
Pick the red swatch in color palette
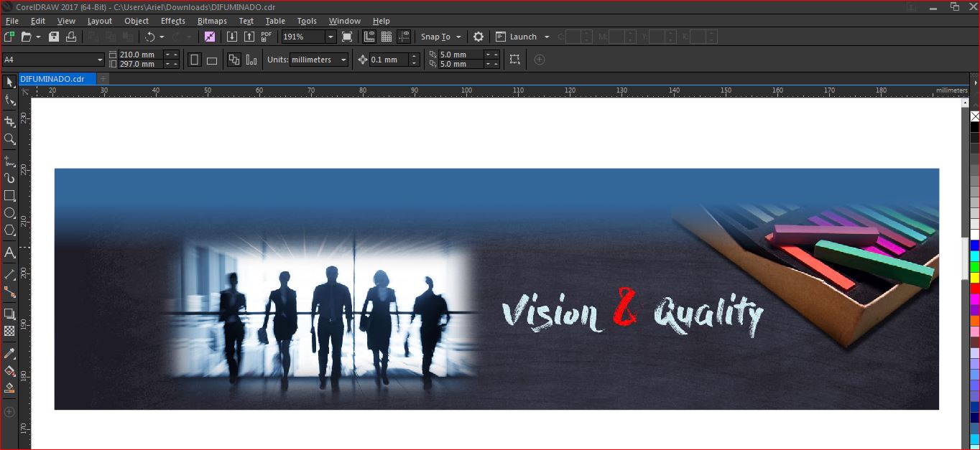975,288
